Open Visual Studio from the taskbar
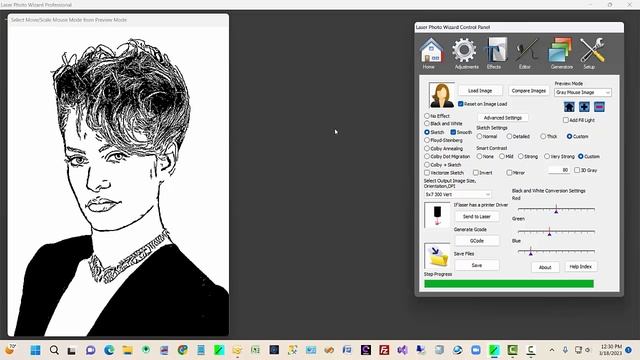Screen dimensions: 640x360 (402, 350)
